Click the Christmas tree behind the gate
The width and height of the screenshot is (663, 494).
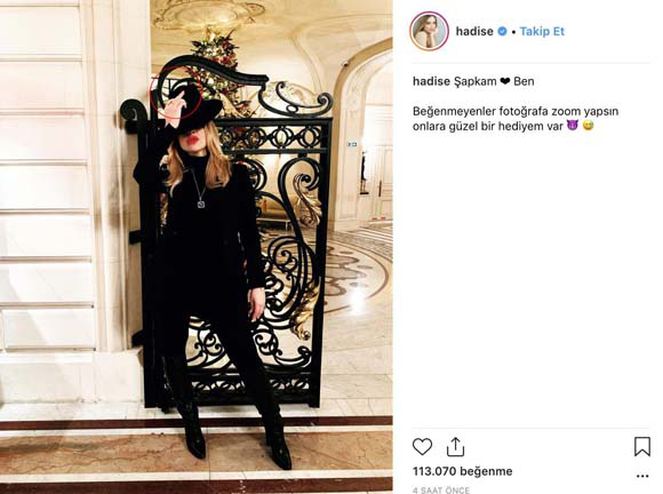[213, 59]
